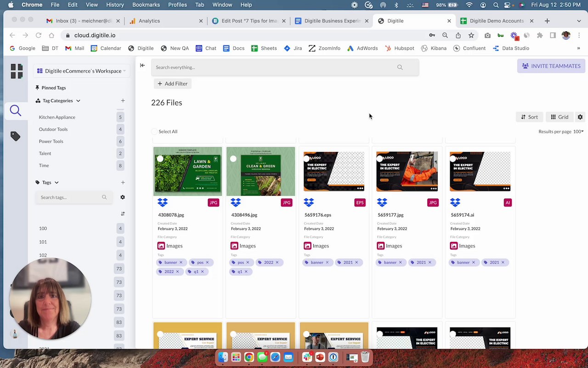The height and width of the screenshot is (368, 588).
Task: Open the Profiles menu
Action: tap(177, 5)
